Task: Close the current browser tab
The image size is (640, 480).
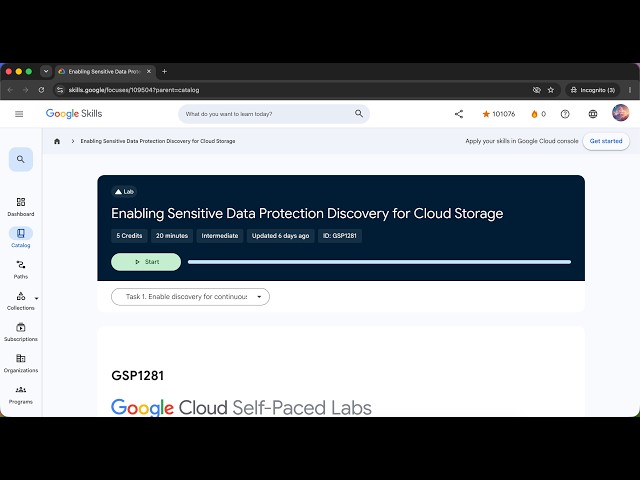Action: coord(149,71)
